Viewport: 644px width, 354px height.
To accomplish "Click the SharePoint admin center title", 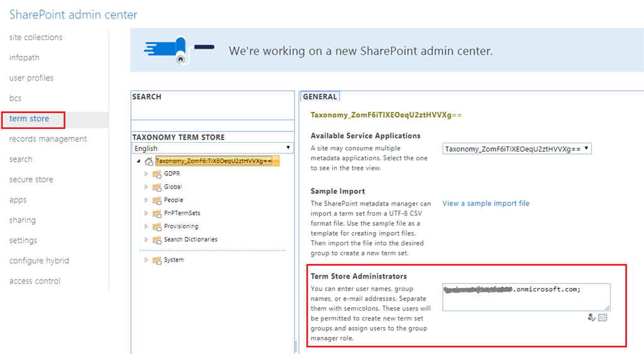I will click(x=74, y=14).
